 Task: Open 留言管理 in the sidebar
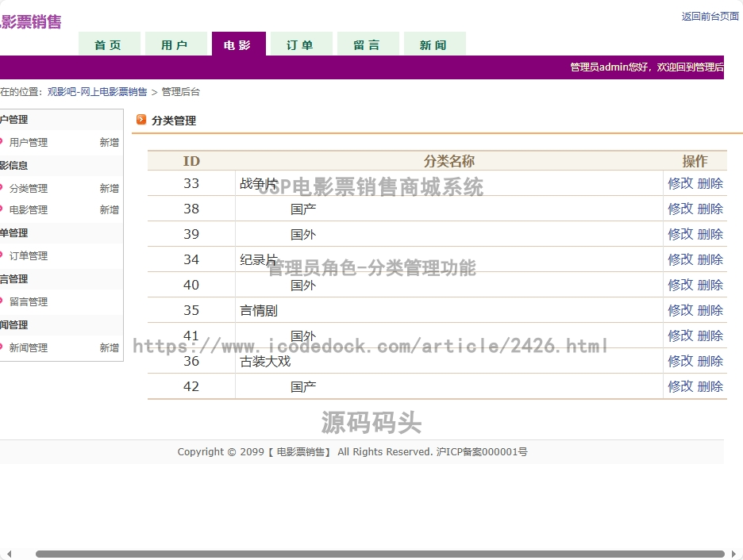click(29, 301)
